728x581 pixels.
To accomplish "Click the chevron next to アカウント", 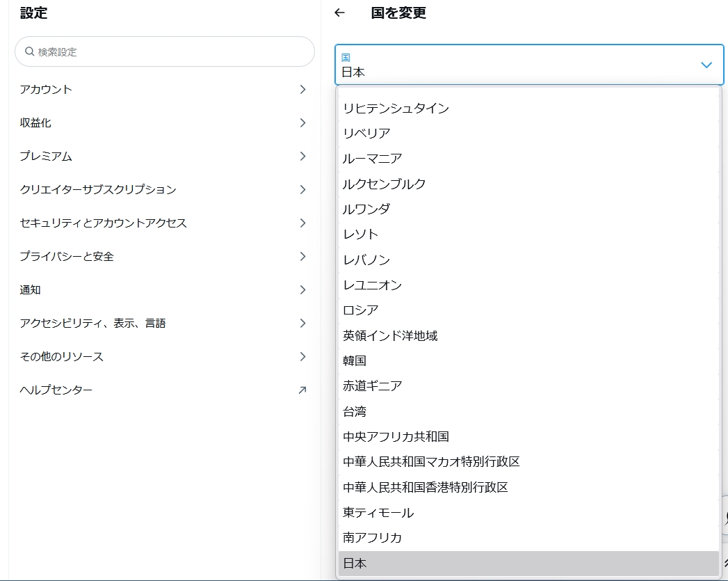I will click(302, 90).
